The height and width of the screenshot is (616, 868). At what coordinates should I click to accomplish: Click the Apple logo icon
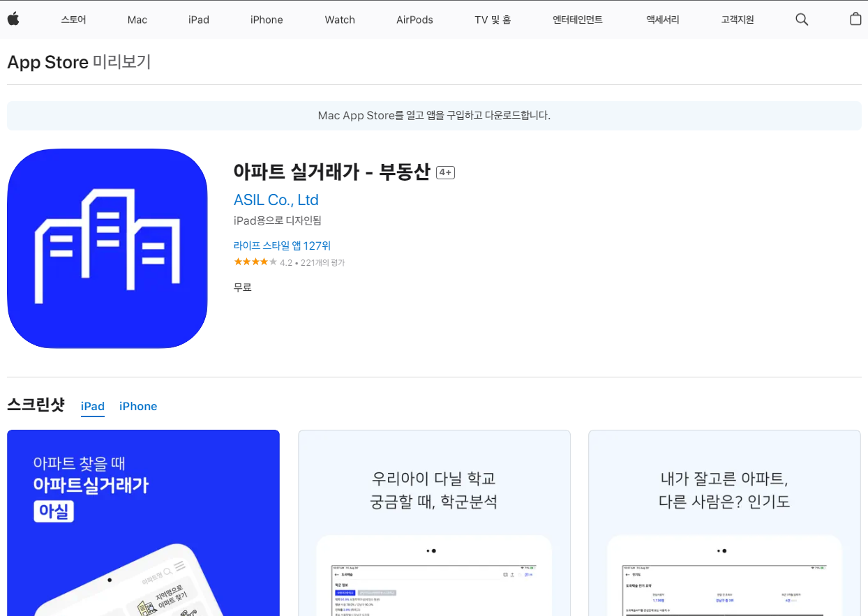coord(13,19)
